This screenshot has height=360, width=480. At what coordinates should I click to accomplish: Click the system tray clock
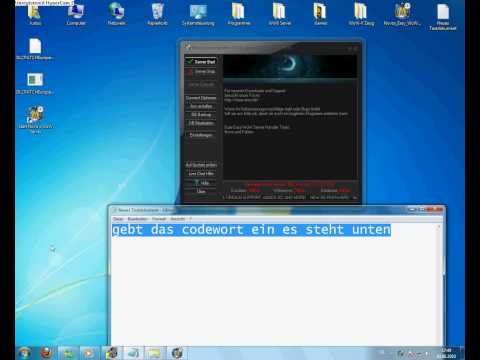[446, 353]
